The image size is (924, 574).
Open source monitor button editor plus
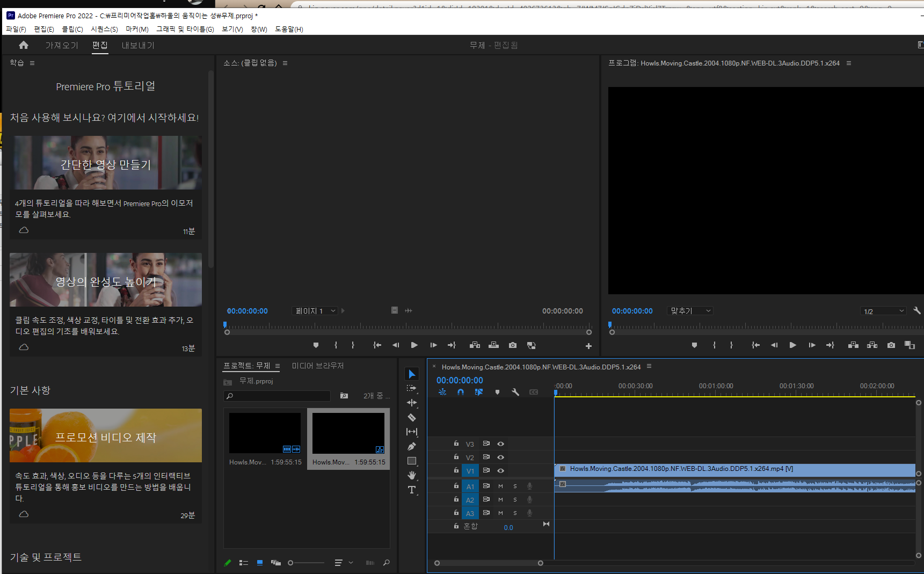click(x=588, y=346)
